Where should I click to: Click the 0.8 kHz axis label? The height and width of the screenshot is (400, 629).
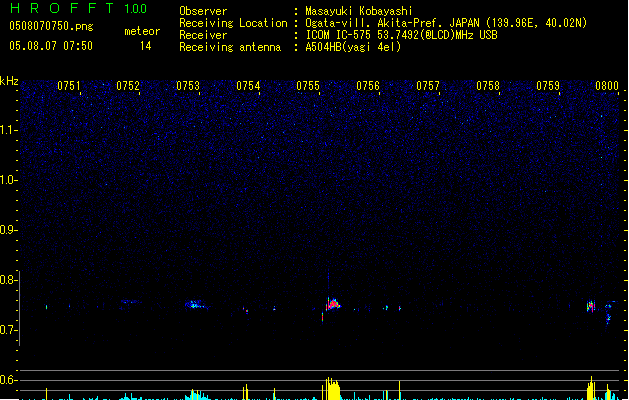coord(8,280)
